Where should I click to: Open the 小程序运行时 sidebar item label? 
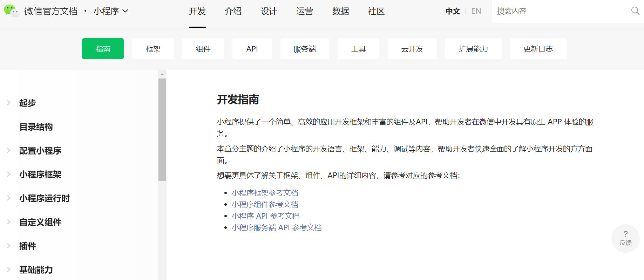coord(45,198)
